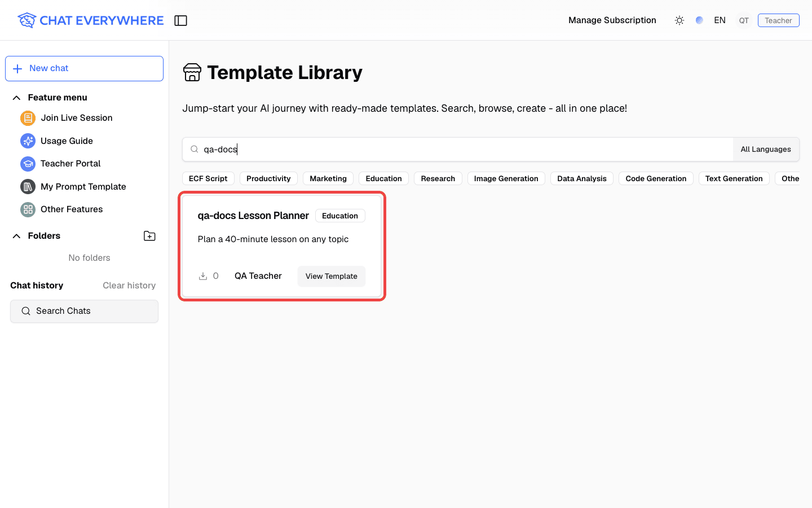
Task: Click the Join Live Session icon
Action: (x=28, y=118)
